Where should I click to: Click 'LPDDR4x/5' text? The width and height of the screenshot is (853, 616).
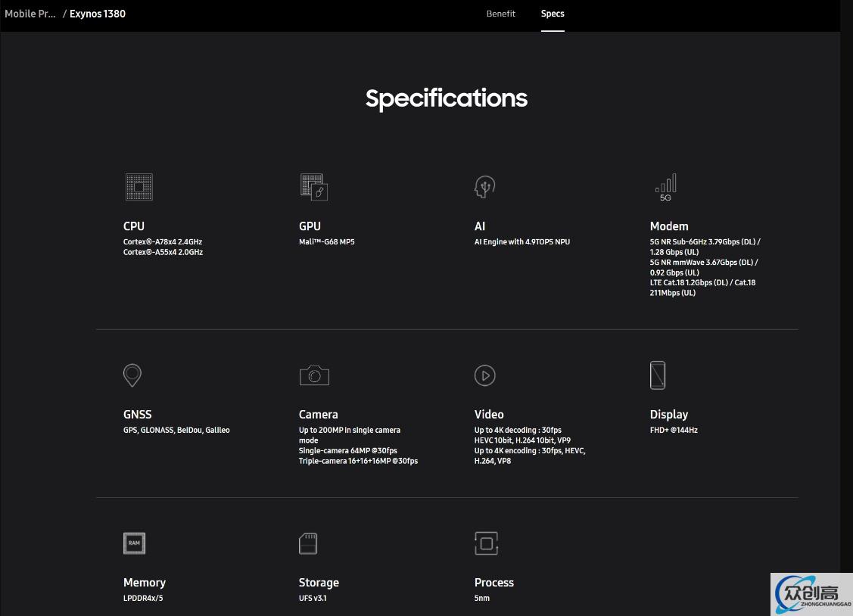pyautogui.click(x=143, y=598)
